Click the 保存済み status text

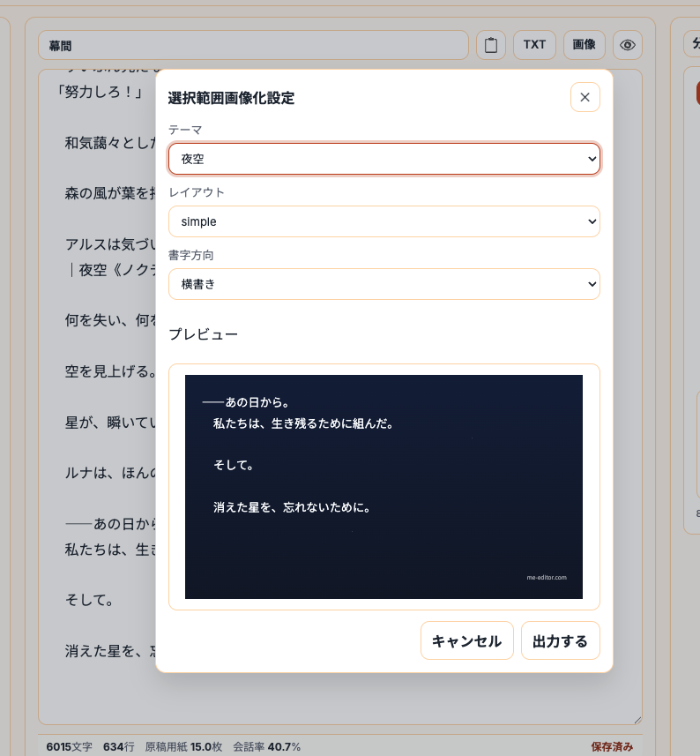[612, 747]
